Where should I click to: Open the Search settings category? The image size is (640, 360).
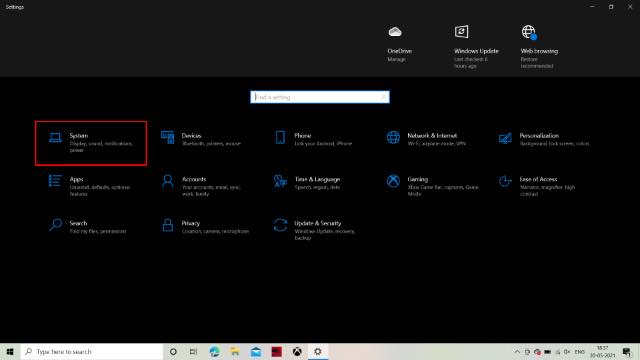click(x=88, y=227)
